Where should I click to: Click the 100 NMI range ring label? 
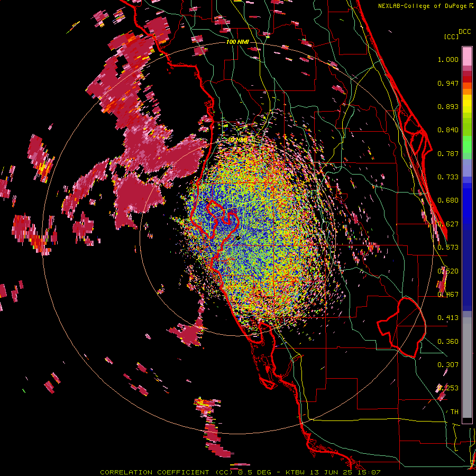pos(237,42)
